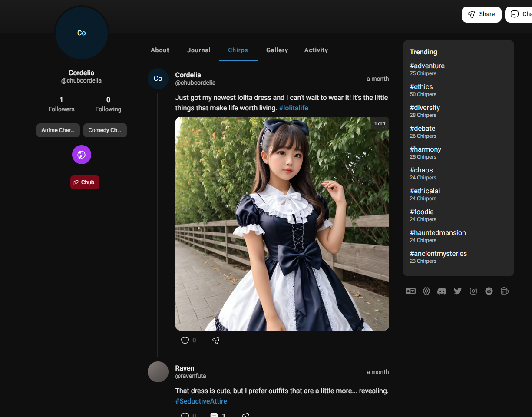View the Activity tab
Image resolution: width=532 pixels, height=417 pixels.
316,50
